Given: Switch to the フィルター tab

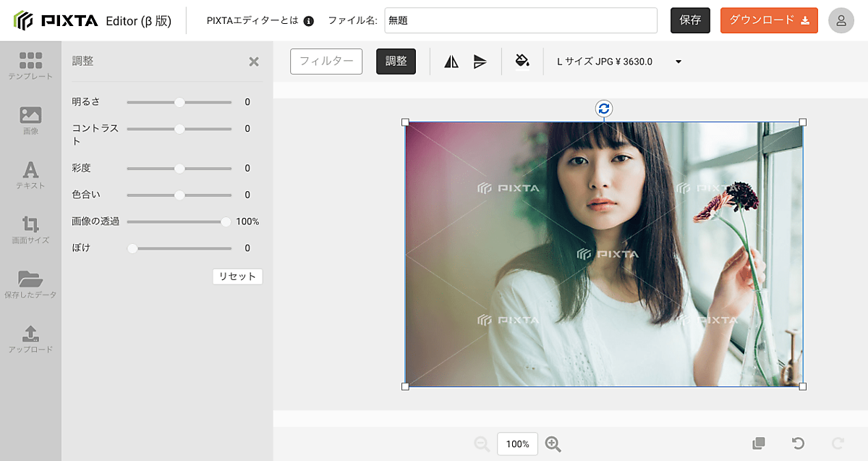Looking at the screenshot, I should [x=326, y=62].
